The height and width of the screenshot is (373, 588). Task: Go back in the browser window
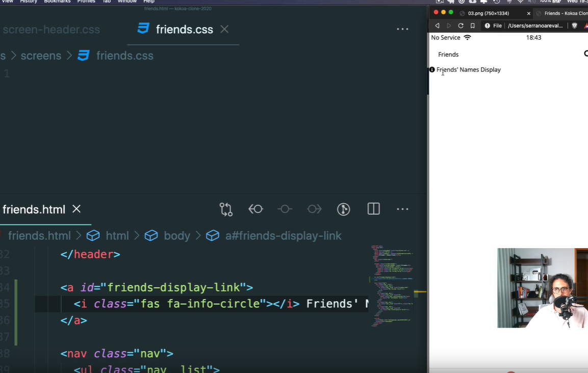(x=437, y=25)
